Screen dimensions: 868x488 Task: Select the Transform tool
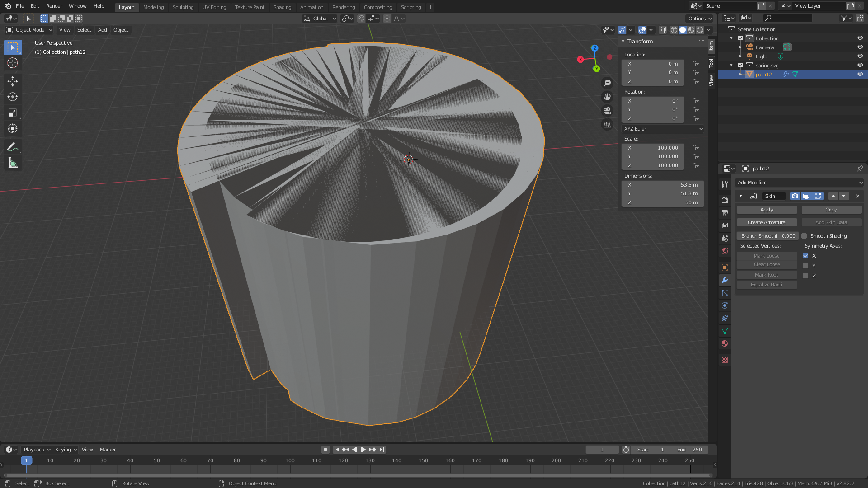tap(13, 128)
